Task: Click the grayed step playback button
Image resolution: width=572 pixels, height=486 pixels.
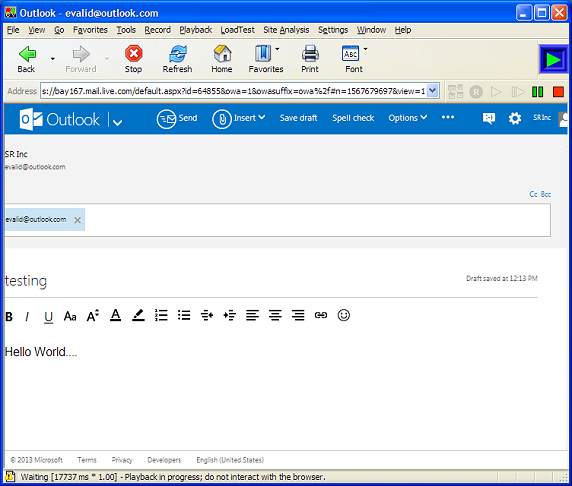Action: point(518,92)
